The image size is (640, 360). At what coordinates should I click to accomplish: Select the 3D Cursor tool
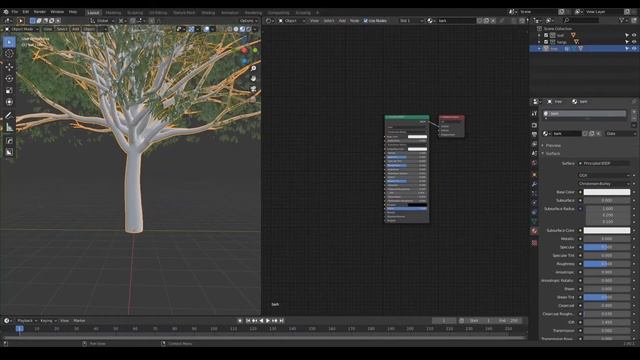click(x=9, y=53)
